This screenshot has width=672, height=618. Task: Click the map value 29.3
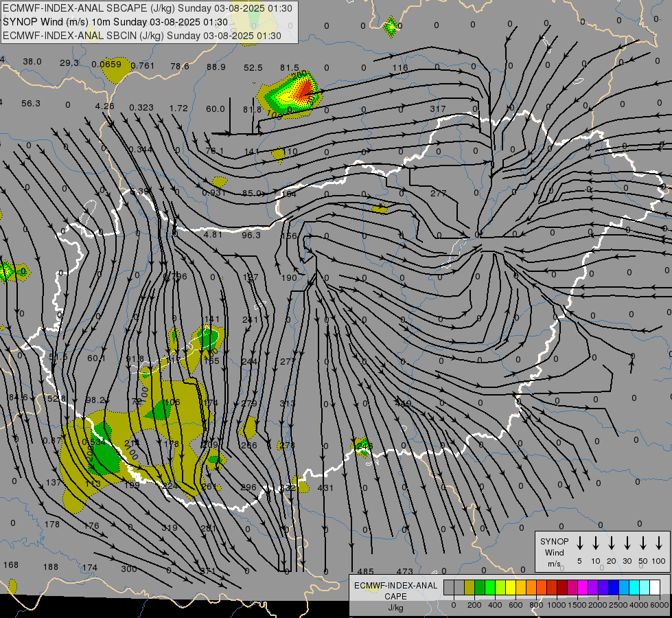(69, 63)
